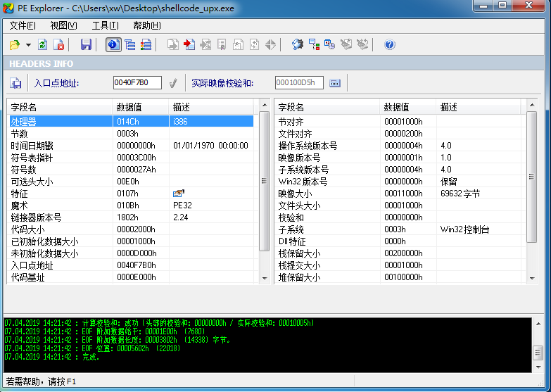Click the grayed Export viewer page-arrow icon
551x392 pixels.
(x=173, y=44)
